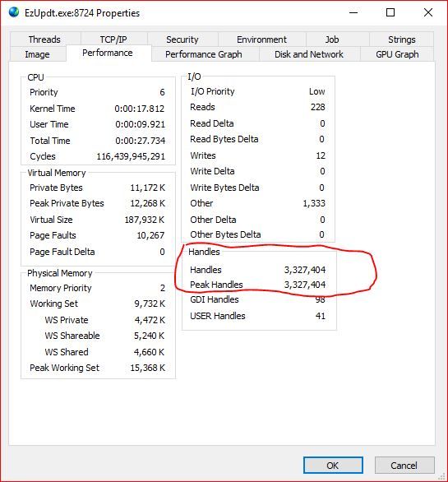Click the USER Handles value 41
The width and height of the screenshot is (448, 482).
[321, 316]
